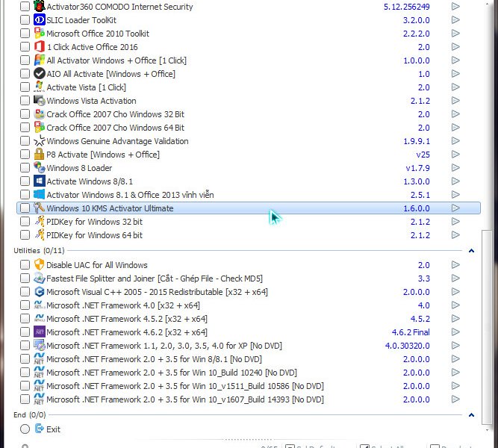Run Disable UAC for All Windows play arrow
This screenshot has width=498, height=448.
tap(455, 264)
